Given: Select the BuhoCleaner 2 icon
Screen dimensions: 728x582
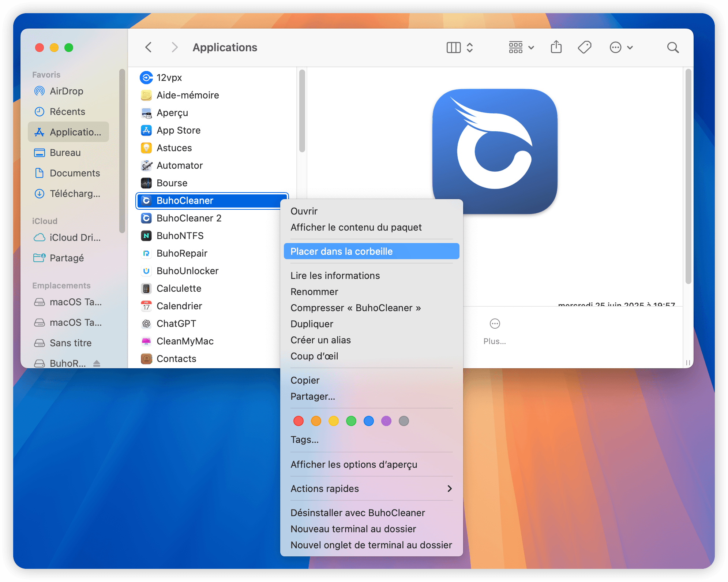Looking at the screenshot, I should [x=146, y=218].
